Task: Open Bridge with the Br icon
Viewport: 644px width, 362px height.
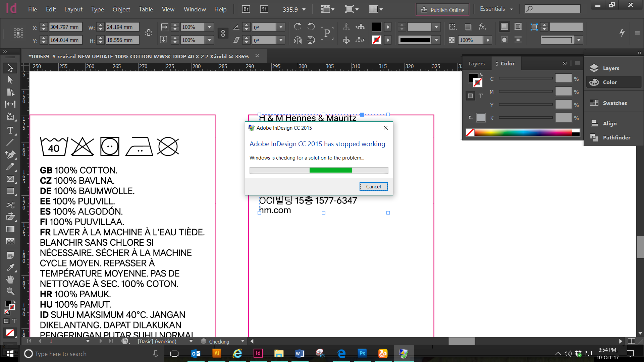Action: pos(246,9)
